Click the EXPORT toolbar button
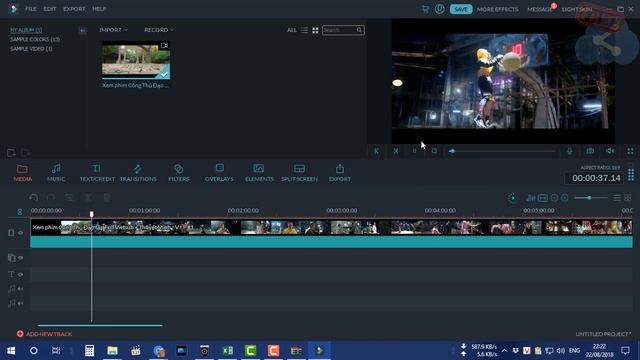 pyautogui.click(x=340, y=173)
